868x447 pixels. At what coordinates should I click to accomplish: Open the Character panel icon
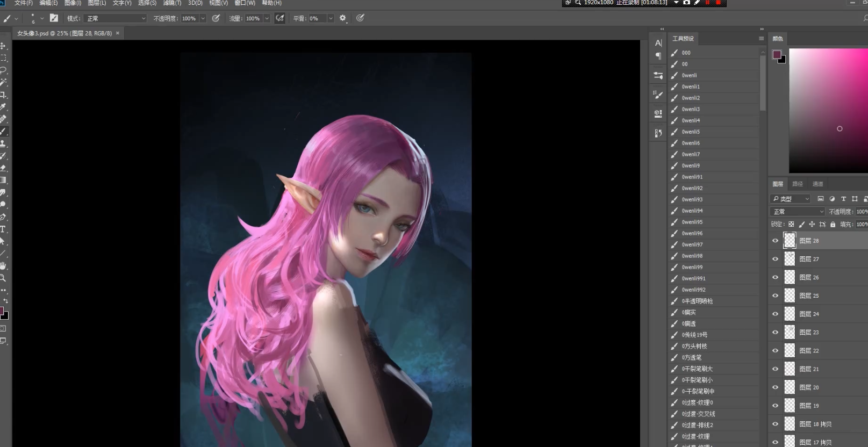[x=658, y=44]
